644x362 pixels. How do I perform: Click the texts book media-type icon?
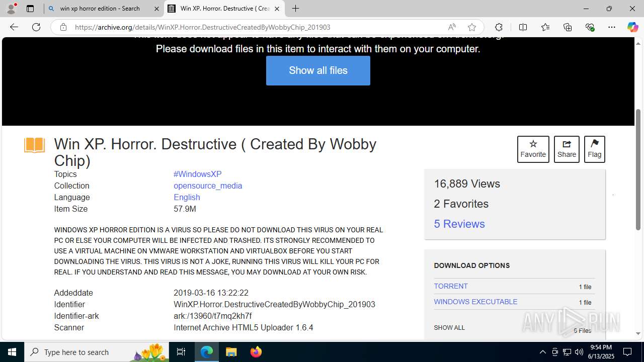[x=34, y=145]
